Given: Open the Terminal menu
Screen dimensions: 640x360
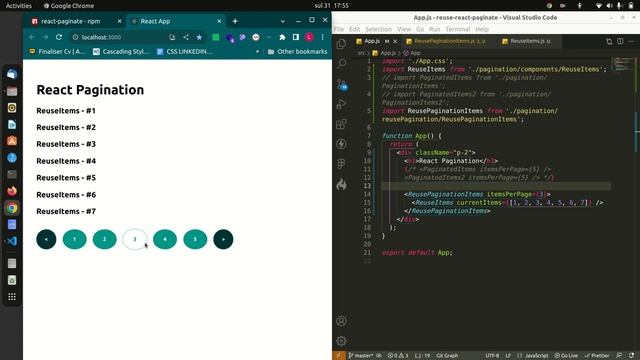Looking at the screenshot, I should point(458,29).
